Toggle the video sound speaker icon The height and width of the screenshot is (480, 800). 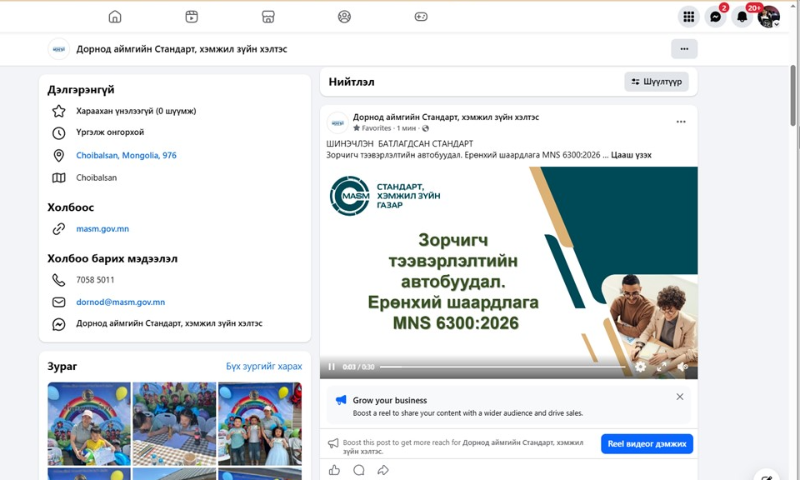(x=682, y=367)
